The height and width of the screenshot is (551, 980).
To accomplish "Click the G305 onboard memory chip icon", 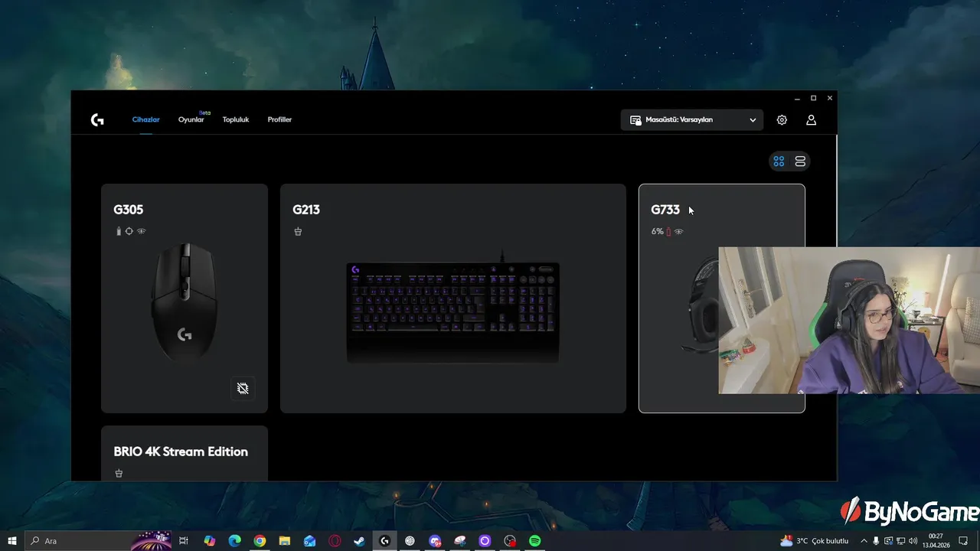I will click(243, 388).
